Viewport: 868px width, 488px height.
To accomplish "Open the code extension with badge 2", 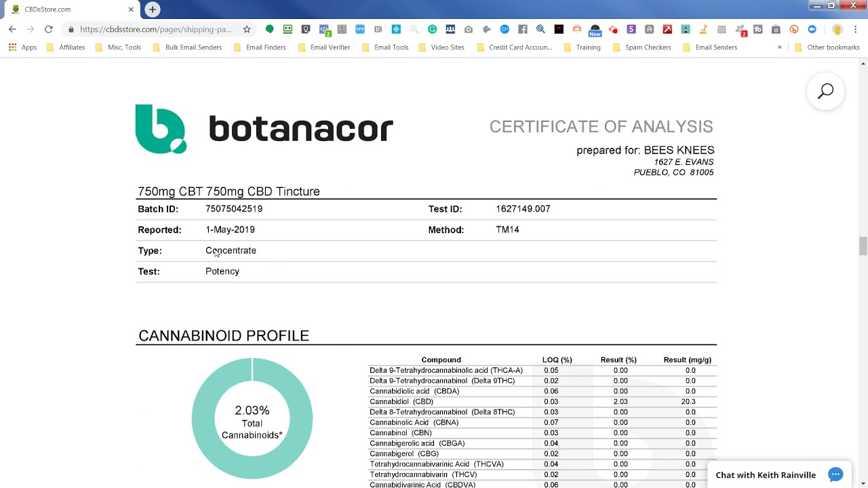I will pos(324,29).
